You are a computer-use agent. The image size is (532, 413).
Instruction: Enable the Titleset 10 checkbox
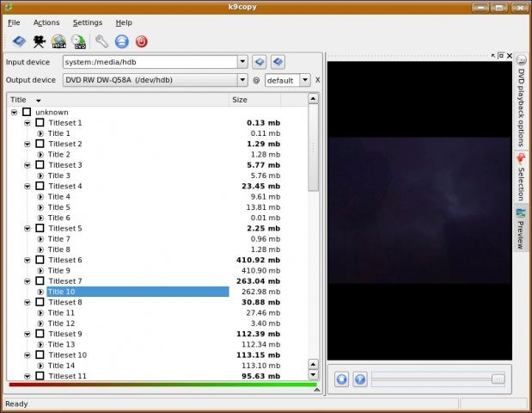[40, 354]
